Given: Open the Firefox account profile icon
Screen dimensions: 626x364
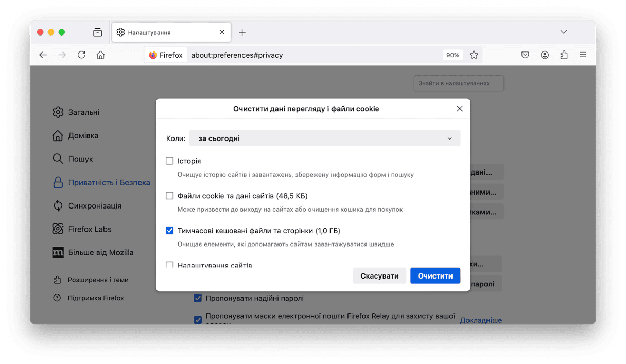Looking at the screenshot, I should pyautogui.click(x=545, y=55).
